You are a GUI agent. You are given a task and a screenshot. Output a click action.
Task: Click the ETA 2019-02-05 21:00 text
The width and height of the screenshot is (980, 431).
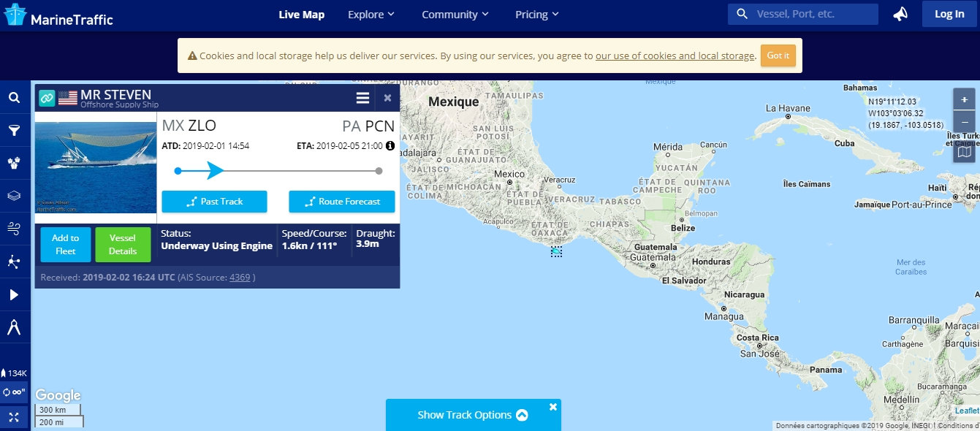point(340,145)
